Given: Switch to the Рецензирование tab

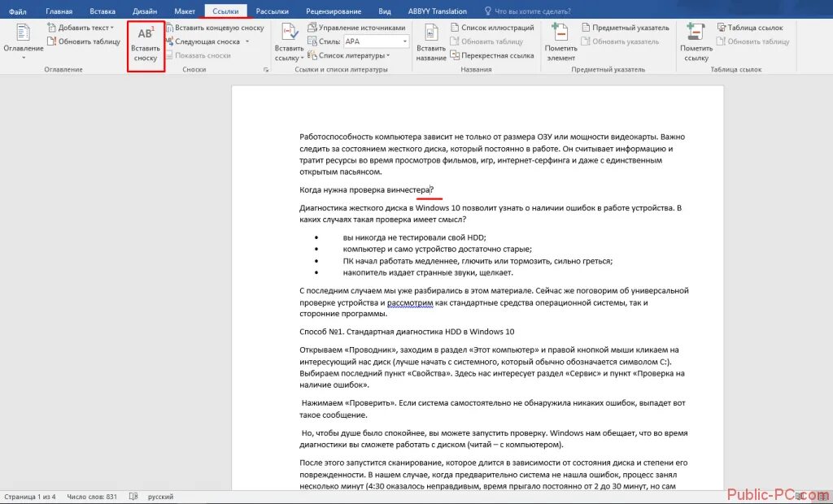Looking at the screenshot, I should click(x=334, y=11).
